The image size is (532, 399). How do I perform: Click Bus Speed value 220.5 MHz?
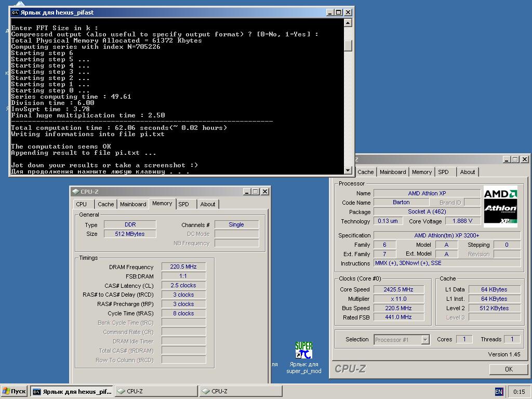tap(398, 308)
